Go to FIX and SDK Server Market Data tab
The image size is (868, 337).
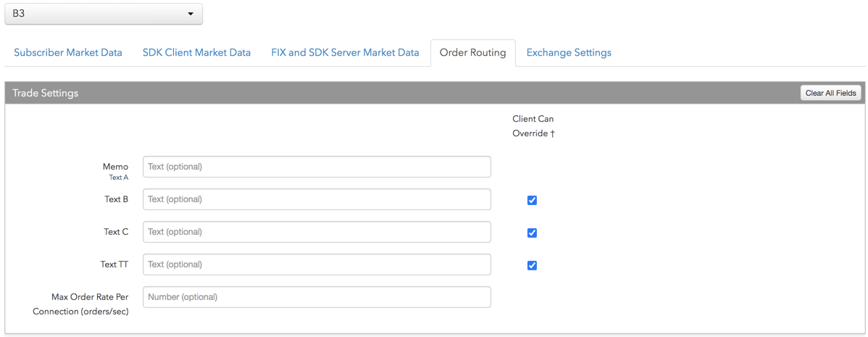click(x=345, y=53)
